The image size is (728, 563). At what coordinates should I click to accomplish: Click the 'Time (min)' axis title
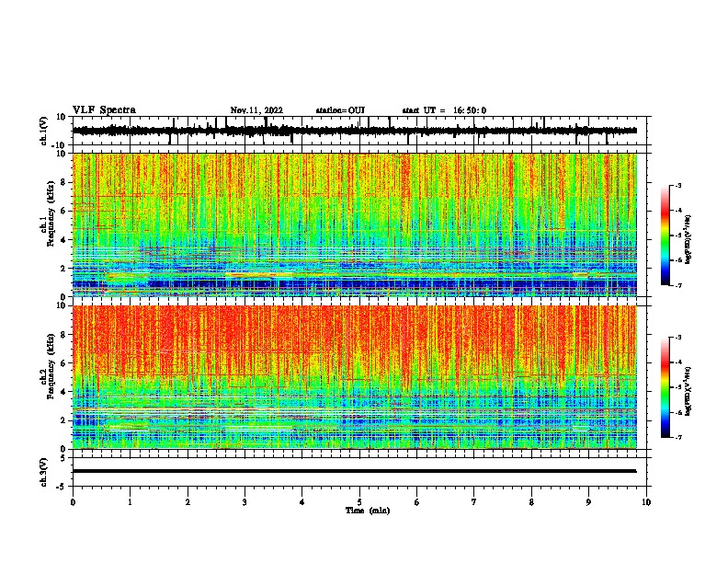click(x=368, y=511)
